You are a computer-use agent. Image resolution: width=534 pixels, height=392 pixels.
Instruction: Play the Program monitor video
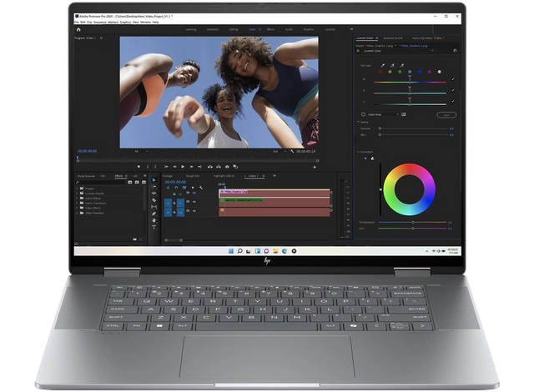click(183, 167)
